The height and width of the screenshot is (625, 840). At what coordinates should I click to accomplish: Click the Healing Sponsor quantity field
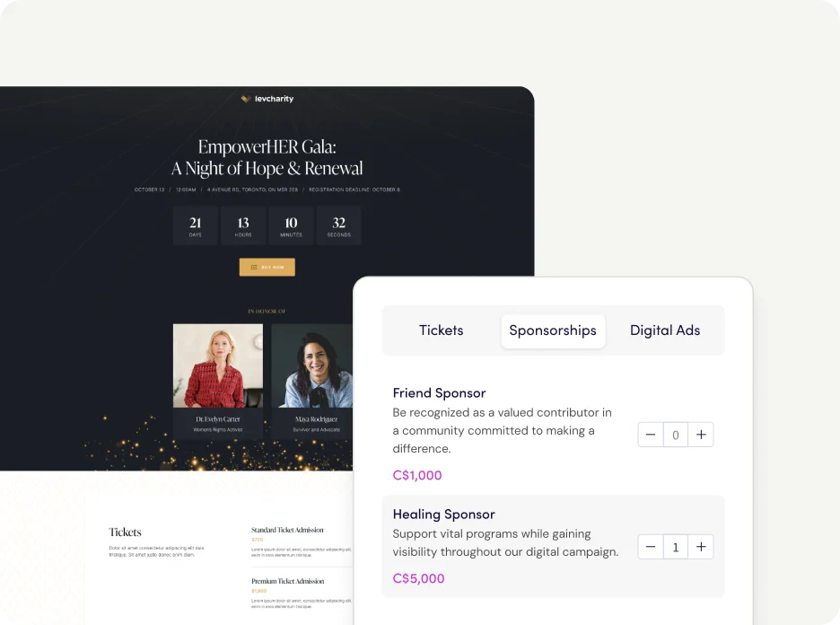676,547
